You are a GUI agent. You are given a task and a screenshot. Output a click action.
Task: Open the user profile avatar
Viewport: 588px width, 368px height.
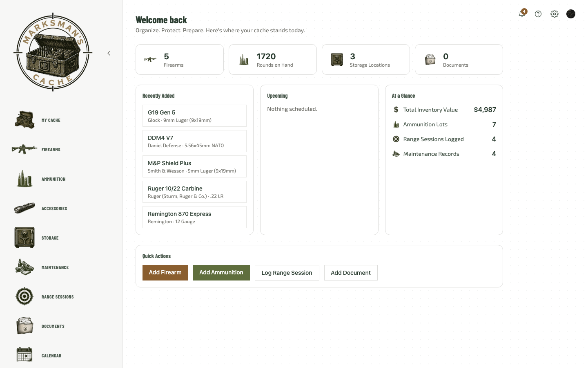click(x=571, y=14)
